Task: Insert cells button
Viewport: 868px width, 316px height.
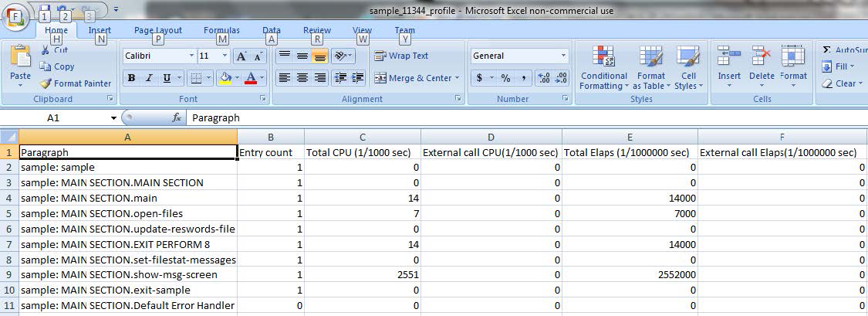Action: point(729,66)
